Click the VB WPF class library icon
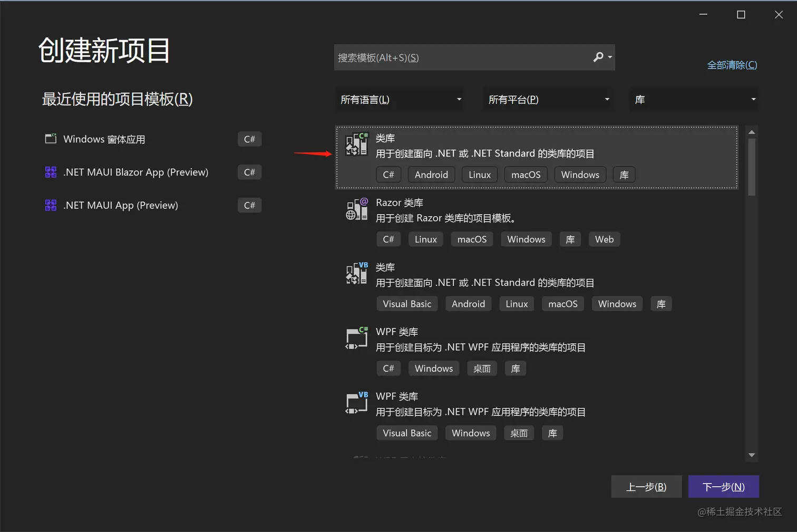This screenshot has width=797, height=532. (357, 402)
